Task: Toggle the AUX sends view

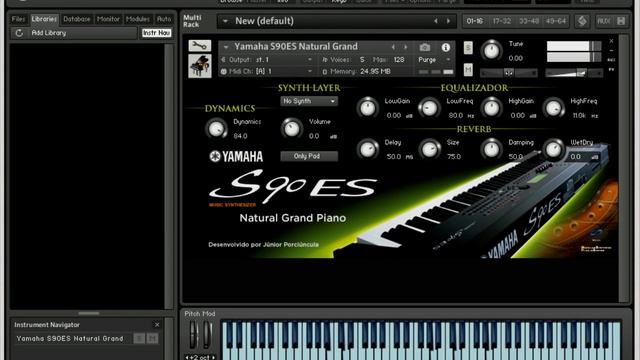Action: 604,21
